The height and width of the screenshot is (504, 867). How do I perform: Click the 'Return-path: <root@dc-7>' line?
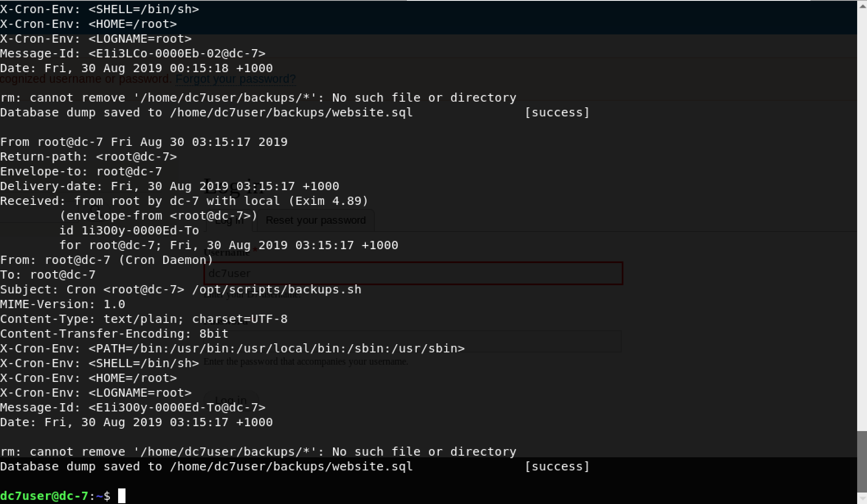(89, 157)
